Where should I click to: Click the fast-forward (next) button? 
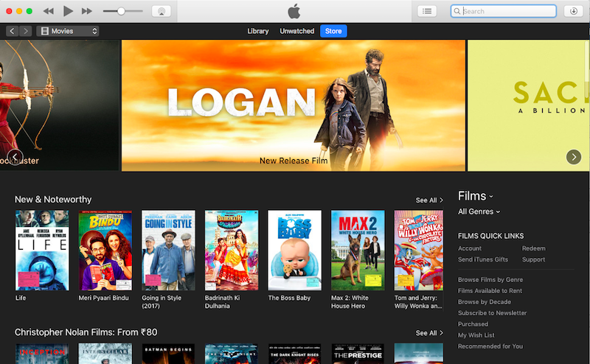click(87, 11)
